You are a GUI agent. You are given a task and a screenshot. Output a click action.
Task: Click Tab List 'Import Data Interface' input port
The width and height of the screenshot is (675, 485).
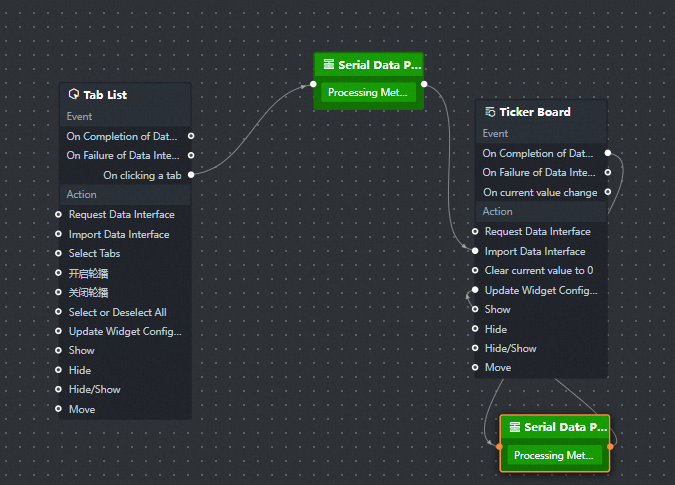[59, 234]
